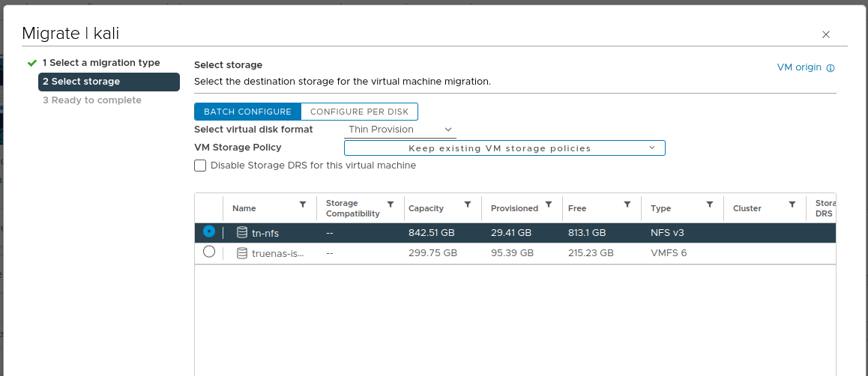
Task: Select the tn-nfs datastore radio button
Action: pos(209,232)
